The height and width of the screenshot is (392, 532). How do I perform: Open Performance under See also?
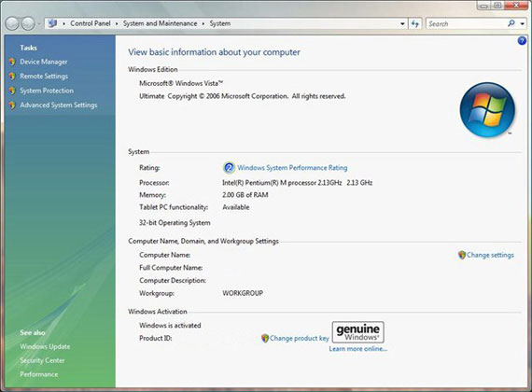tap(38, 374)
